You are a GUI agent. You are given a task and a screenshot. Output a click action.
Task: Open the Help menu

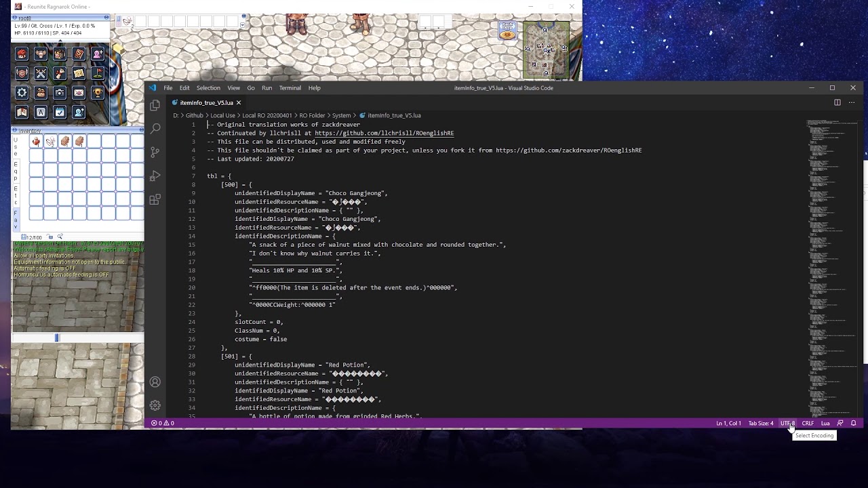tap(314, 88)
